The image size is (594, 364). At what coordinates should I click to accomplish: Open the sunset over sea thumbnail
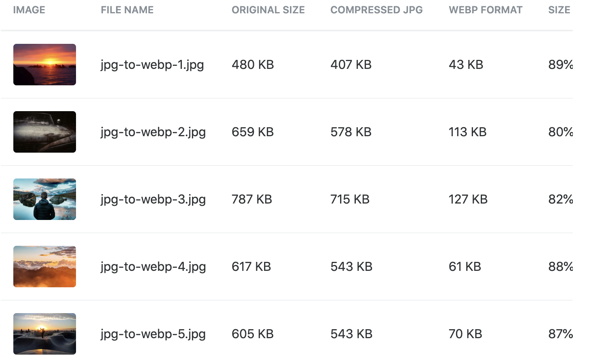45,65
